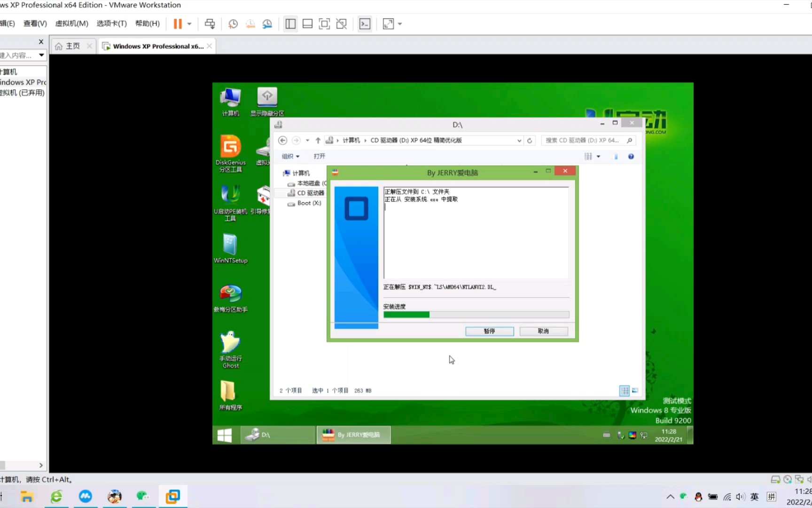Go back in the D:\ explorer window
The image size is (812, 508).
[x=282, y=140]
